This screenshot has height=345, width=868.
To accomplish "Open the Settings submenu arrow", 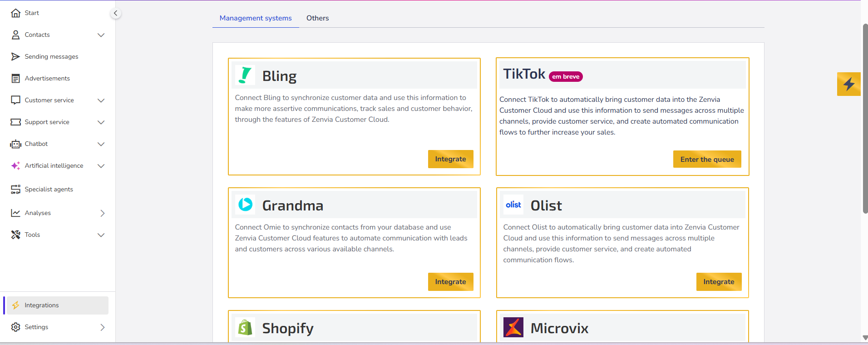I will pos(103,327).
